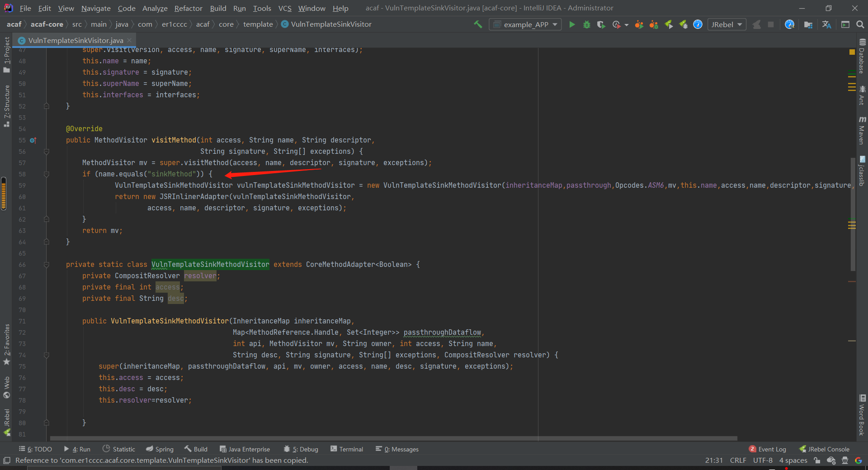This screenshot has height=470, width=868.
Task: Toggle the Ant tool window
Action: 862,95
